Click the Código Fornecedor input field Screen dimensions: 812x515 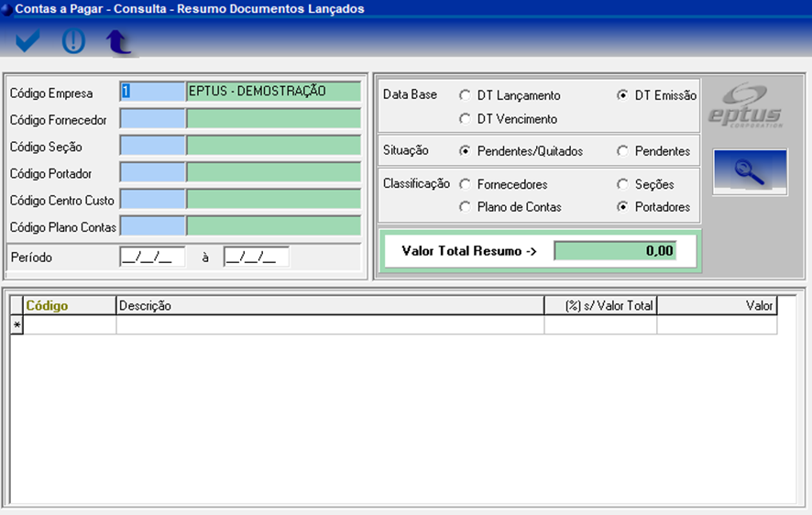[x=152, y=119]
